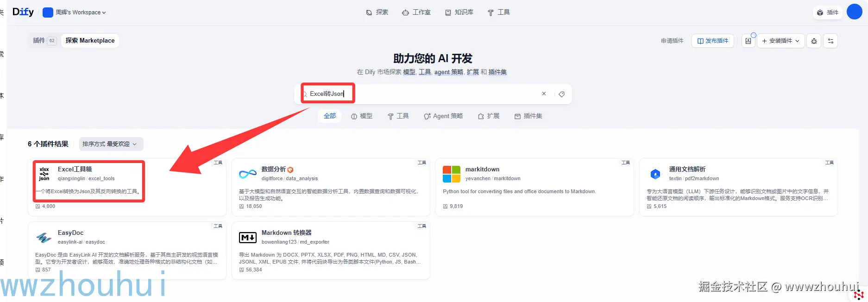Open the Excel工具箱 plugin card
Image resolution: width=868 pixels, height=302 pixels.
(127, 187)
